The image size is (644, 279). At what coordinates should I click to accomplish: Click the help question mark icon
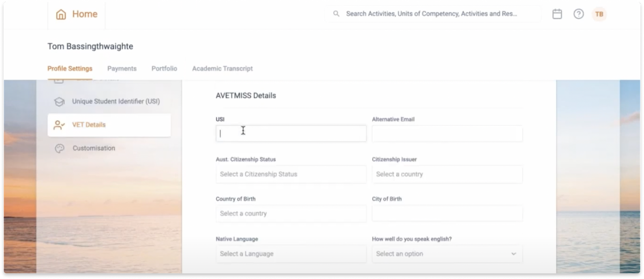pyautogui.click(x=578, y=14)
